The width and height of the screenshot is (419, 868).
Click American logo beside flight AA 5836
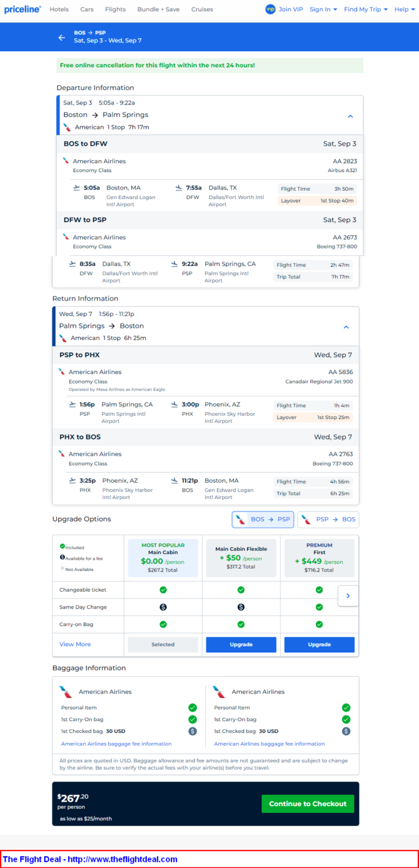(x=62, y=371)
